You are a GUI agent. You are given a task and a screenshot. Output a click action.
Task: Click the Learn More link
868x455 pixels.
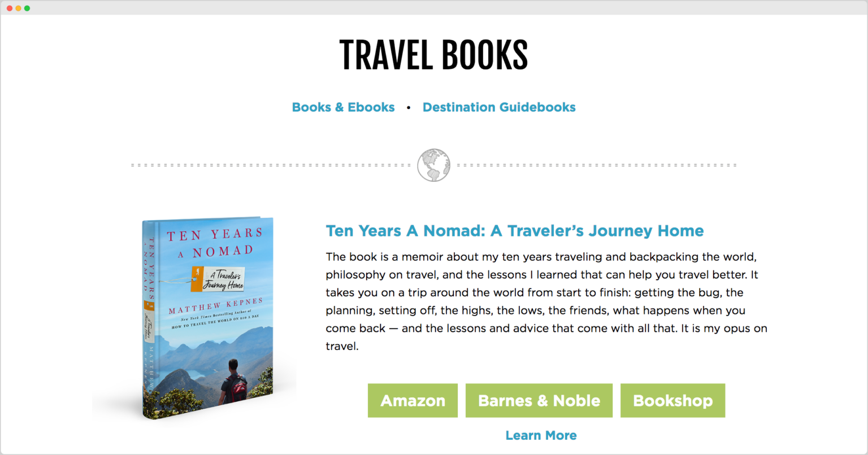(541, 435)
